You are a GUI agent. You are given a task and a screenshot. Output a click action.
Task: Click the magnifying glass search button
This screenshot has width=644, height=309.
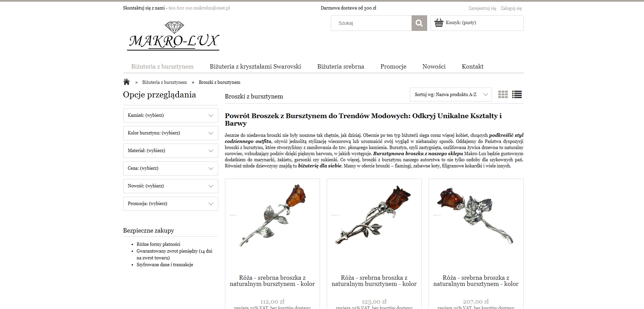pos(419,23)
